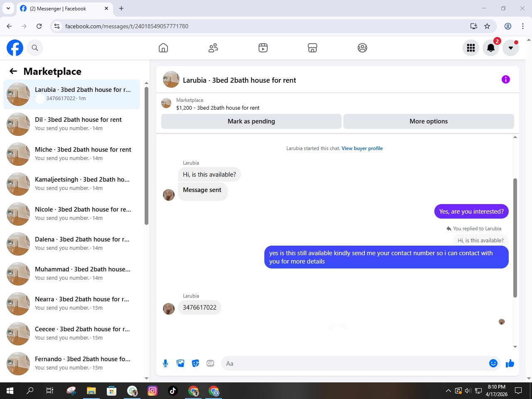Open Instagram from taskbar

pyautogui.click(x=153, y=391)
